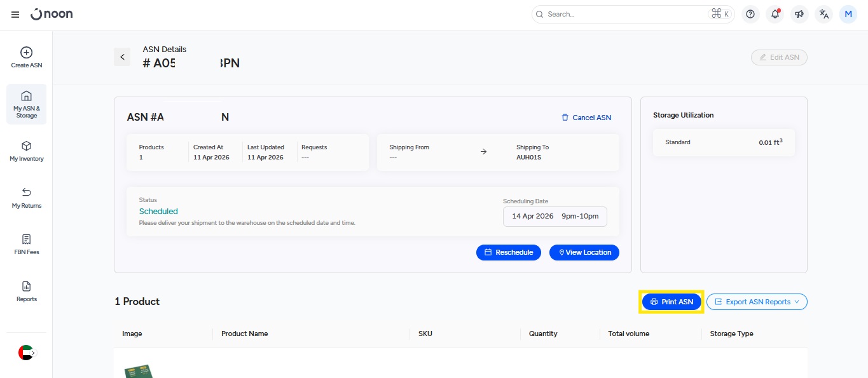Open the UAE flag country selector
This screenshot has height=378, width=868.
27,353
